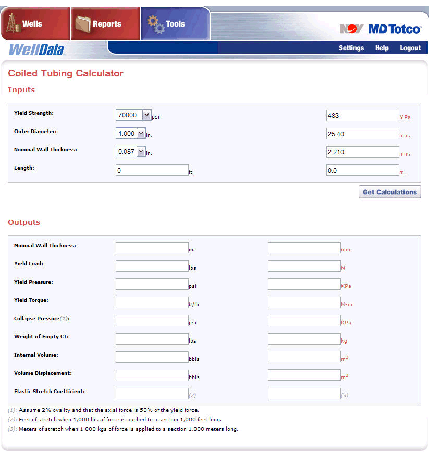Open the Settings link
Screen dimensions: 433x453
pos(351,48)
